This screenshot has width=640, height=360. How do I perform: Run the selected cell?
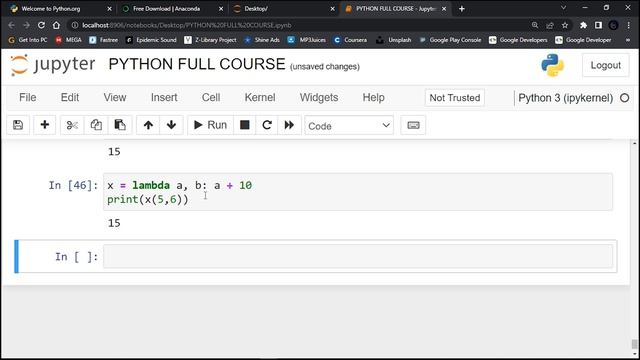click(x=211, y=125)
